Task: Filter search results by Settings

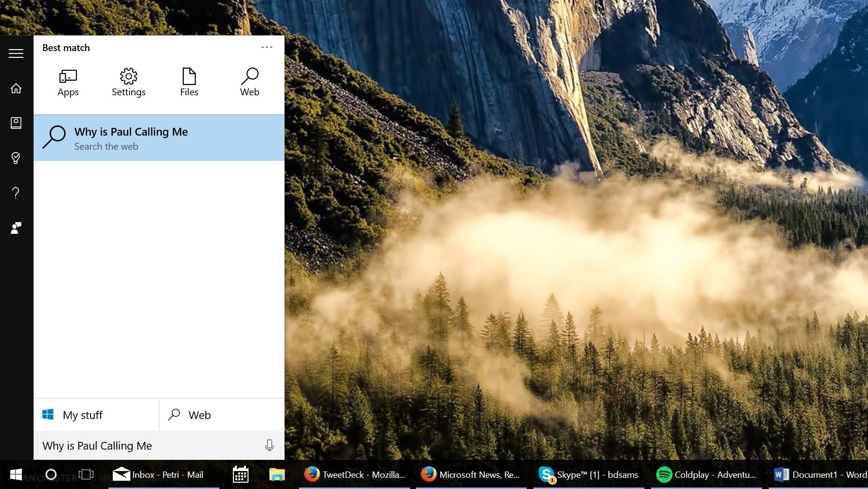Action: pyautogui.click(x=128, y=83)
